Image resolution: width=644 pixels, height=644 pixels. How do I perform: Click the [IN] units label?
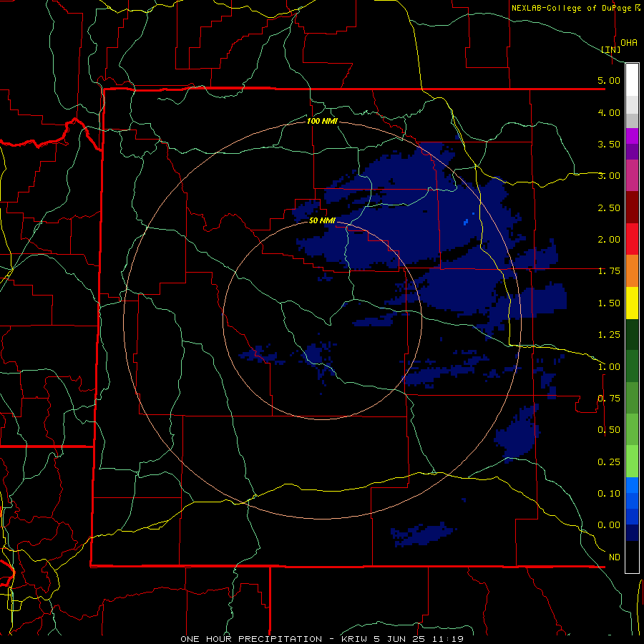[611, 49]
